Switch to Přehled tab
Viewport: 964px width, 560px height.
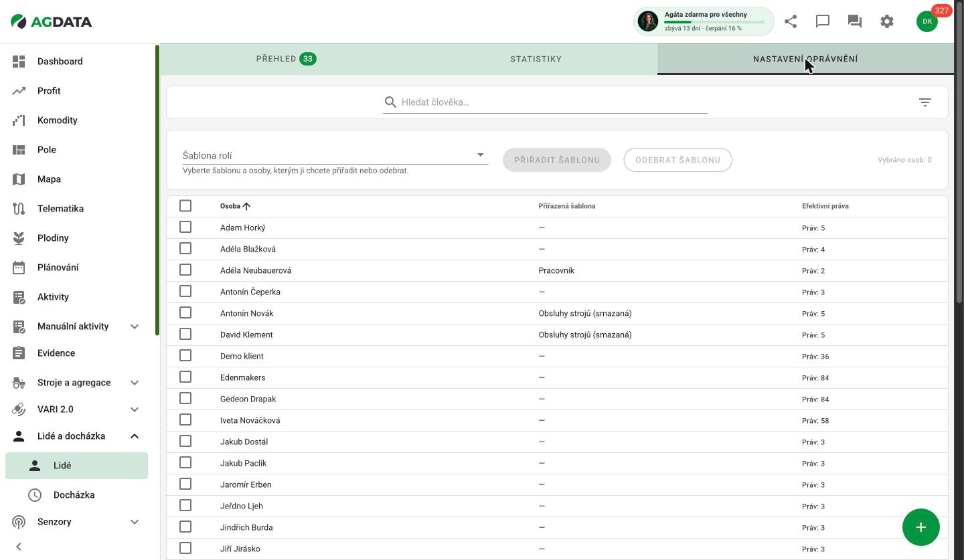pos(286,59)
